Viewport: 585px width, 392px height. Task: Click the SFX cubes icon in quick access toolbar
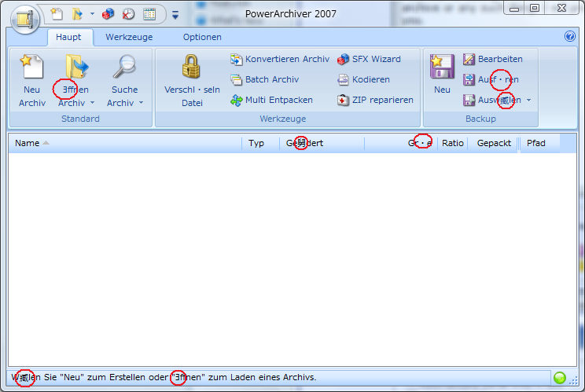tap(109, 14)
